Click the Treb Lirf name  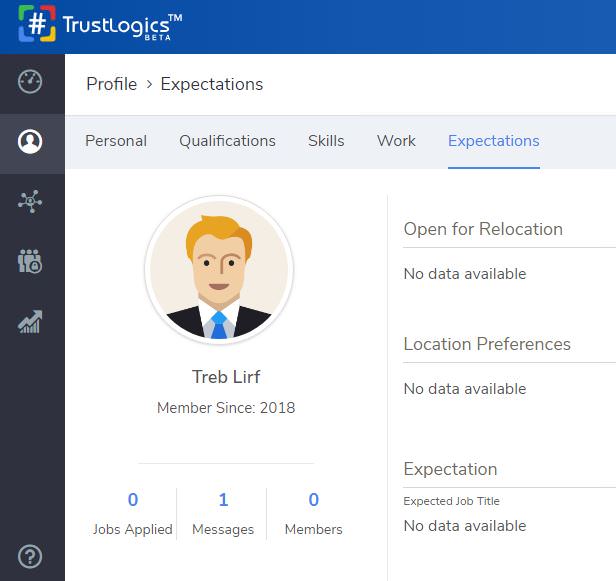226,377
